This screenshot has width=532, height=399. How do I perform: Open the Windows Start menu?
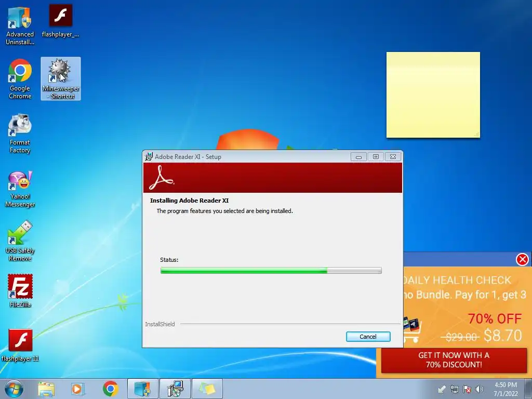tap(14, 389)
